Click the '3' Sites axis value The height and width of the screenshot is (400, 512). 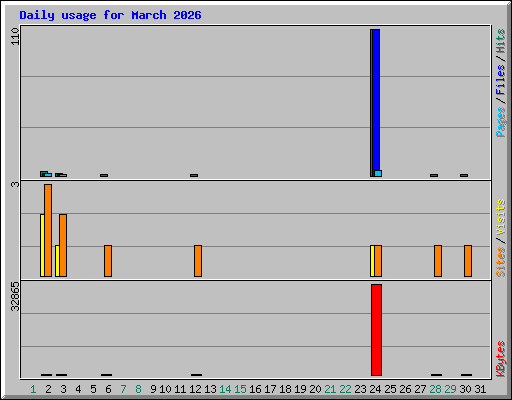tap(15, 184)
